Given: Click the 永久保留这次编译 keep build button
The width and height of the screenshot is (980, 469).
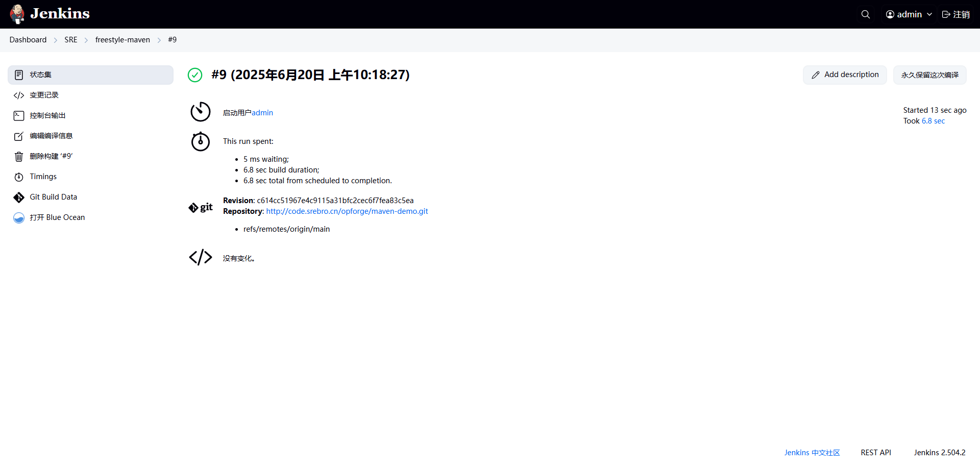Looking at the screenshot, I should click(929, 75).
